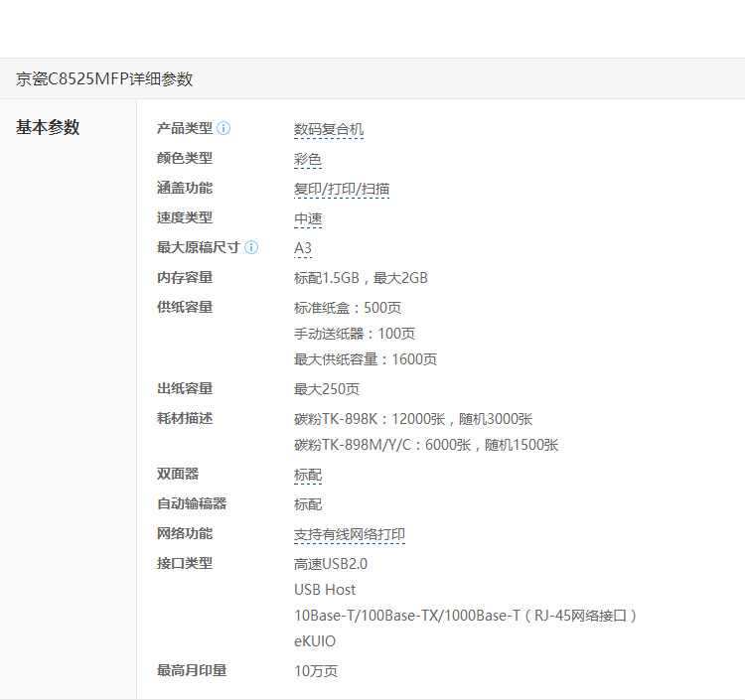
Task: Select the text eKUIO
Action: coord(315,641)
